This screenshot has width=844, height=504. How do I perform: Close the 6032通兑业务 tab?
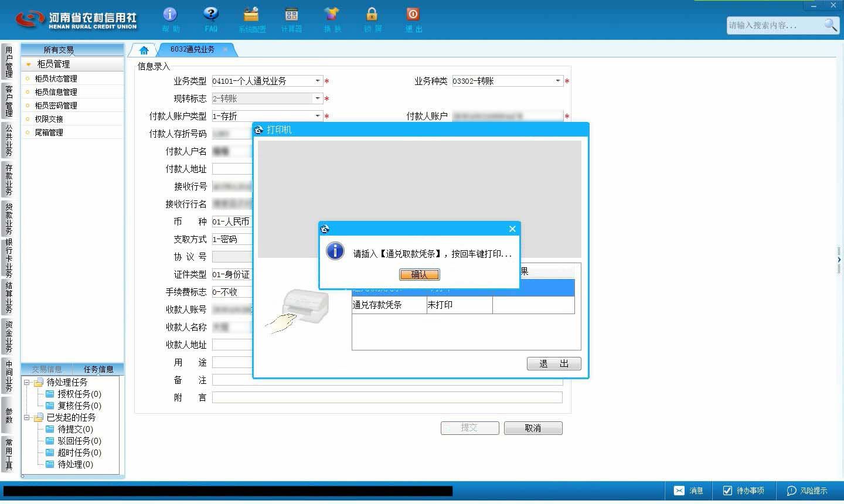(225, 50)
